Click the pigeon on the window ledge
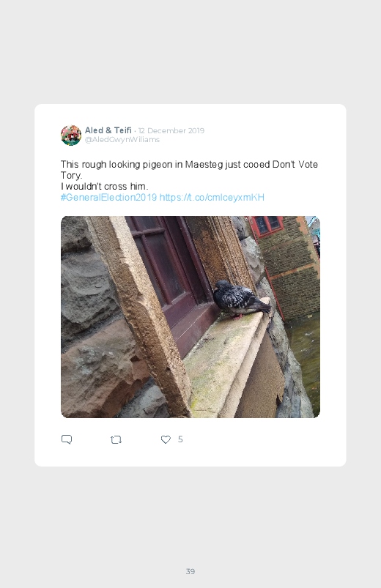 241,299
